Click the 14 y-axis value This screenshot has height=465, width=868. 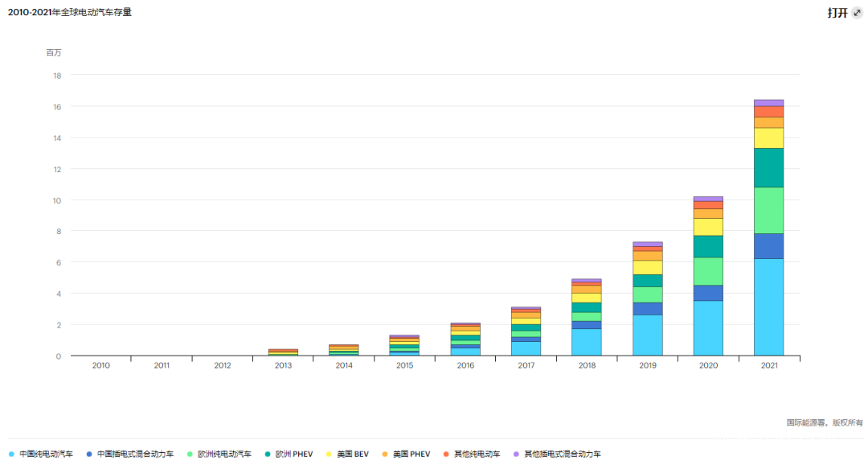click(57, 138)
